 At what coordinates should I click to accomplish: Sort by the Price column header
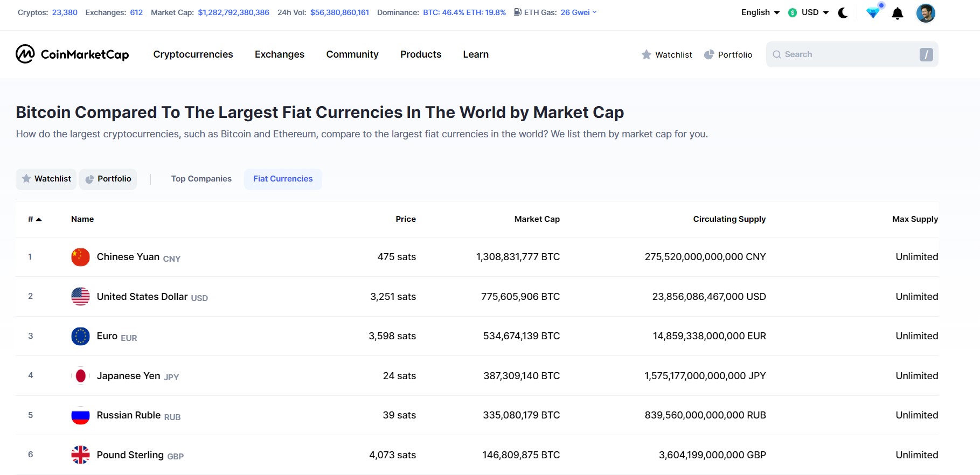[406, 219]
